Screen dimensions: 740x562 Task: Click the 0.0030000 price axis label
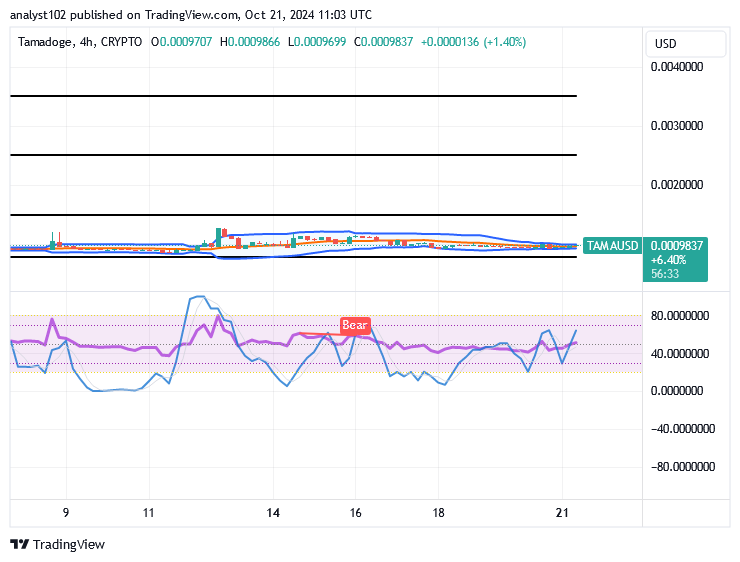pos(677,126)
